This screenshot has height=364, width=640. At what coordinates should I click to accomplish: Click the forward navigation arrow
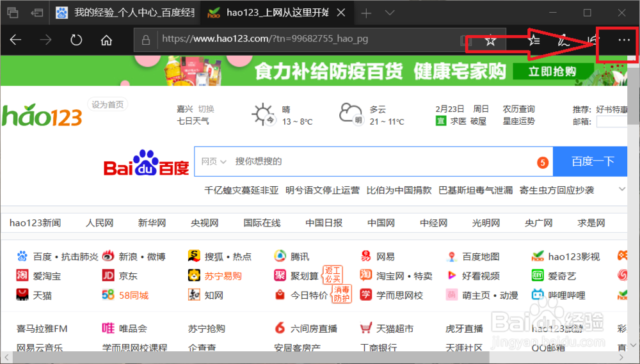[x=45, y=40]
